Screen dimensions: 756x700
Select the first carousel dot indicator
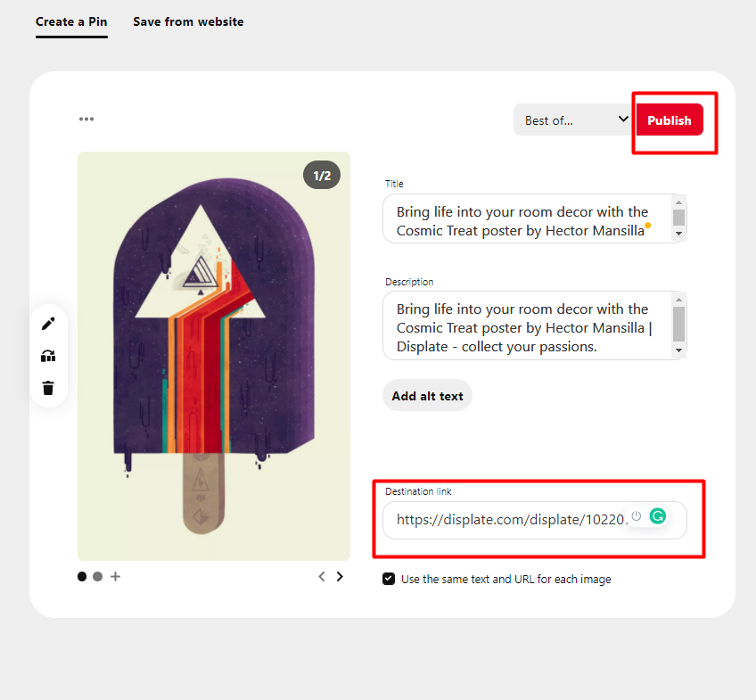[82, 577]
